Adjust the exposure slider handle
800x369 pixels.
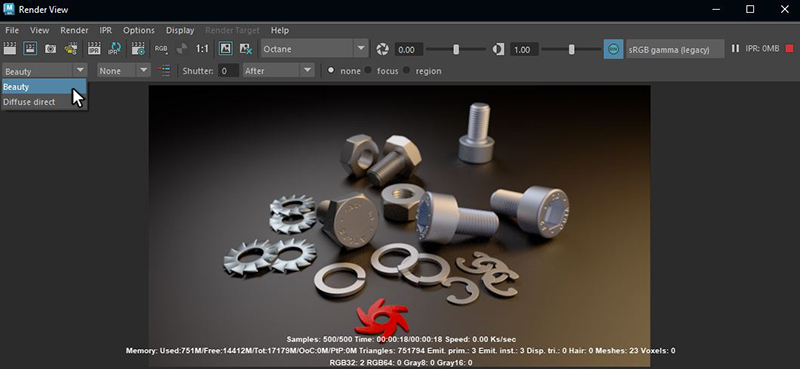456,50
